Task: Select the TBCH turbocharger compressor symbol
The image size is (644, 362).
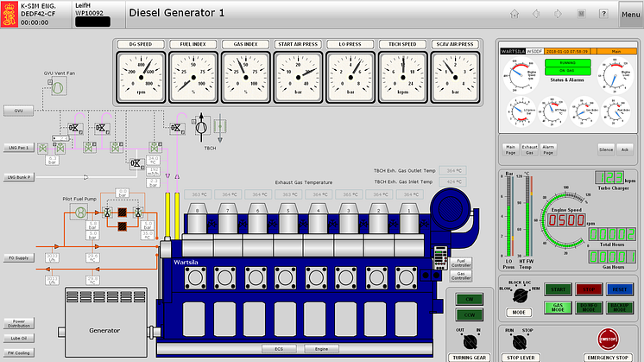Action: [x=201, y=126]
